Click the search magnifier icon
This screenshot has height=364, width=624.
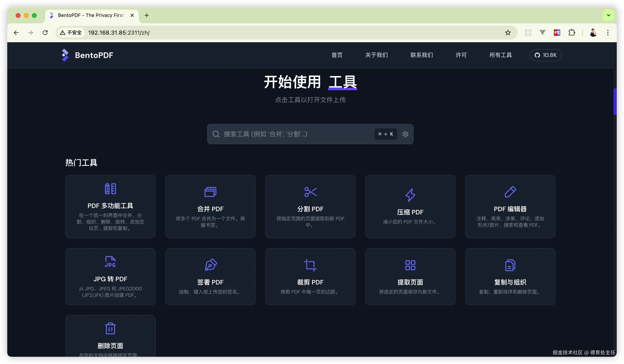[216, 134]
